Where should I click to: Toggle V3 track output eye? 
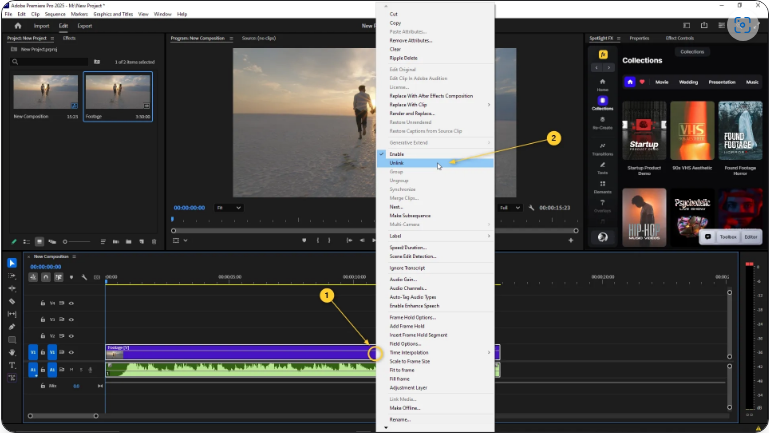coord(71,320)
